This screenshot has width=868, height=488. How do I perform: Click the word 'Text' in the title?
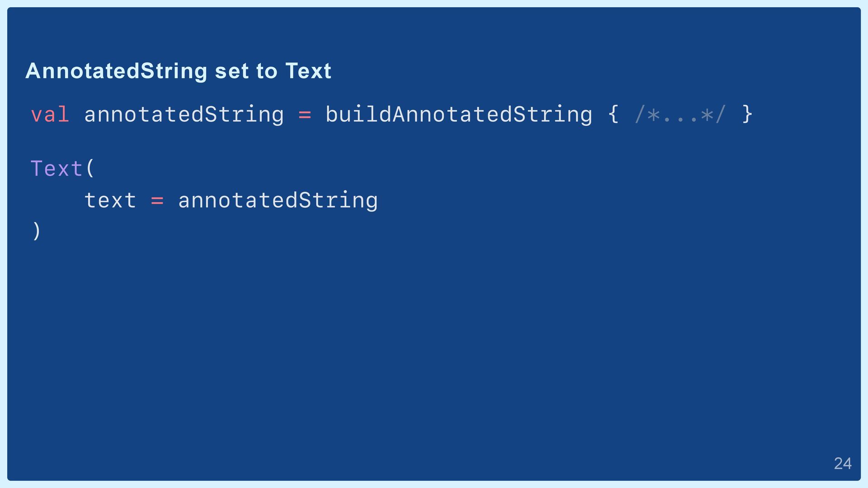pyautogui.click(x=308, y=71)
